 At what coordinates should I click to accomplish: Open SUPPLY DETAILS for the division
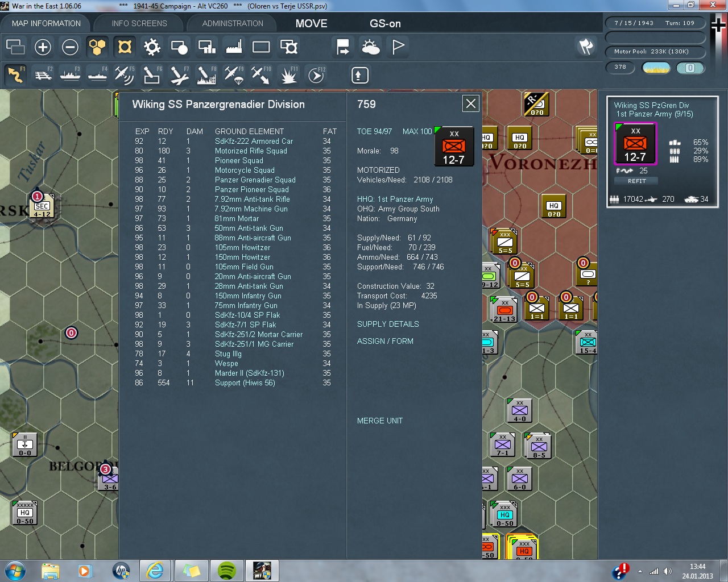tap(388, 324)
